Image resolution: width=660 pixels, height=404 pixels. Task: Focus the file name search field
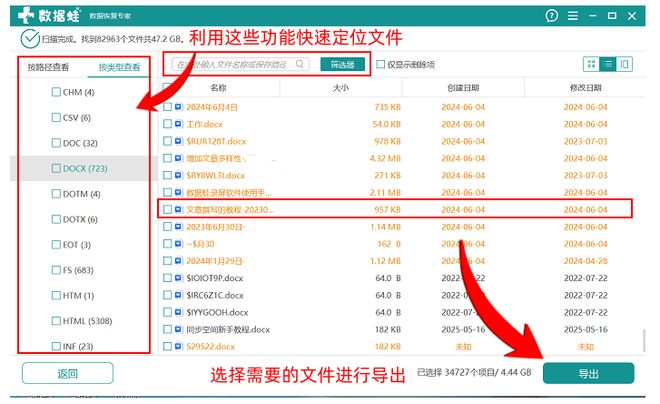[240, 64]
